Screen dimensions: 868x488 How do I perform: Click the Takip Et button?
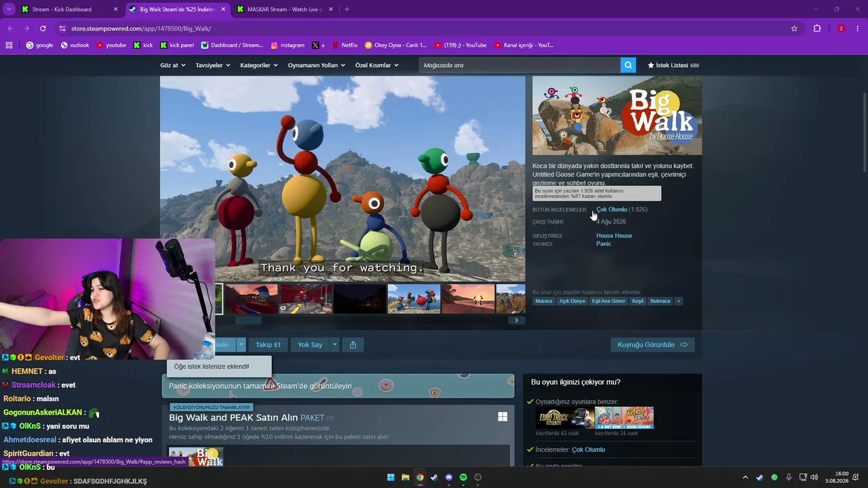tap(268, 345)
